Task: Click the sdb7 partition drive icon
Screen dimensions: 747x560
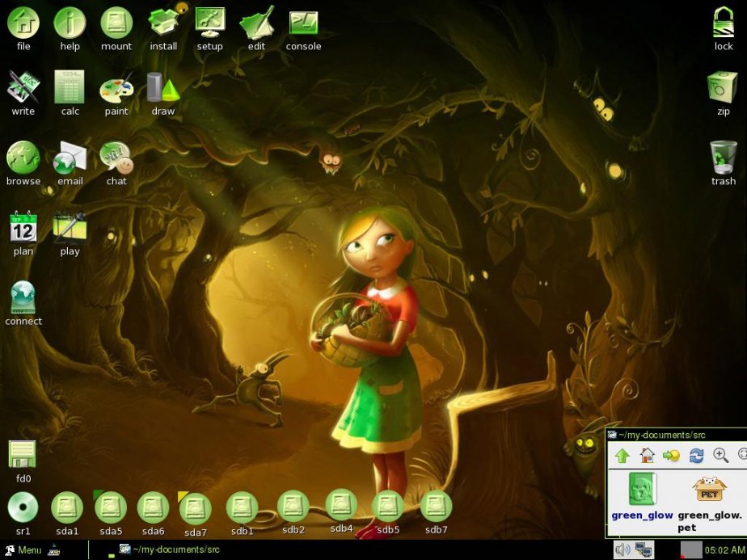Action: [x=436, y=506]
